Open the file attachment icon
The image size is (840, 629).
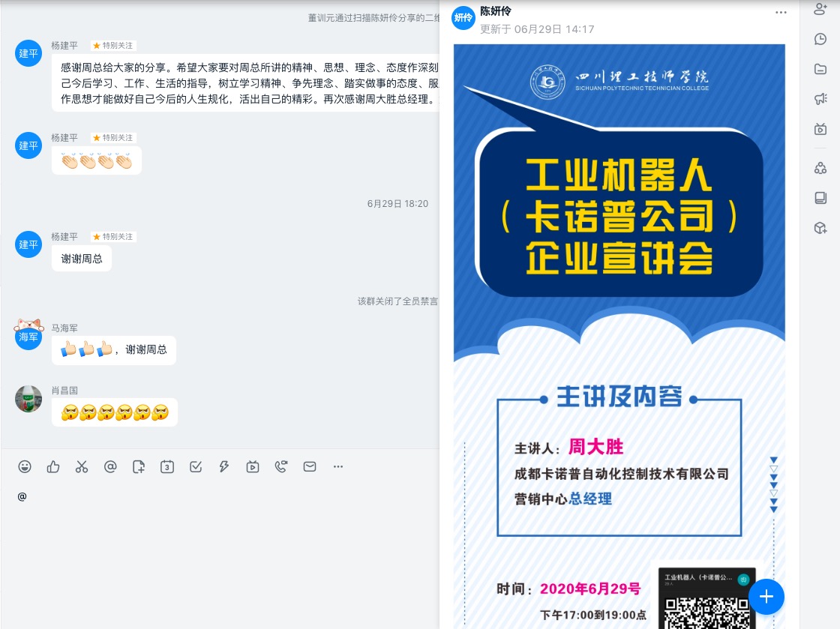pos(139,467)
